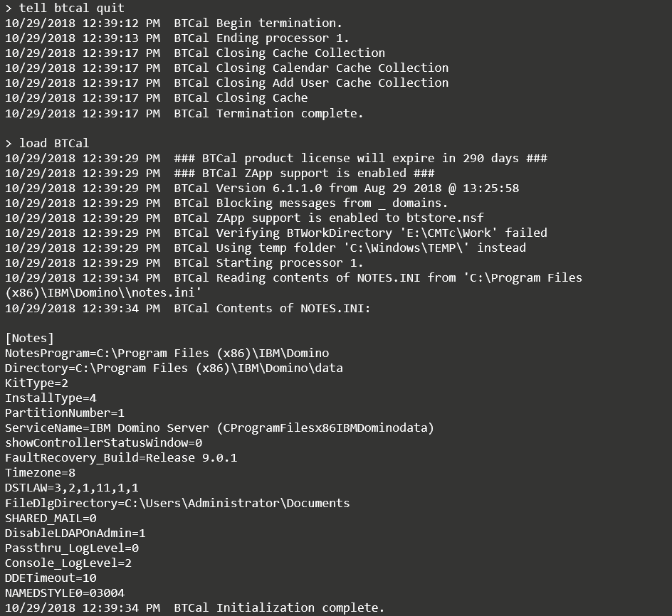Click the DSTLAW=3,2,1,11,1,1 setting
The width and height of the screenshot is (672, 616).
click(71, 488)
